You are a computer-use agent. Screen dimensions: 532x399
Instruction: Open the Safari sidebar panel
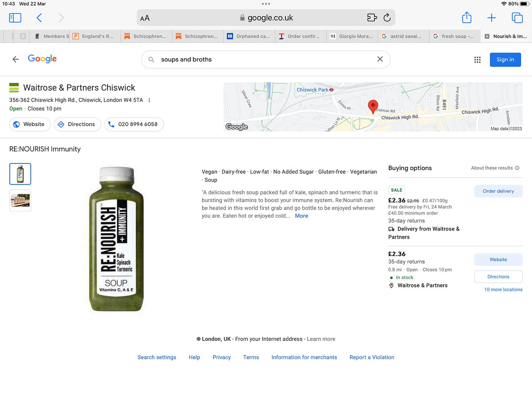pyautogui.click(x=15, y=18)
